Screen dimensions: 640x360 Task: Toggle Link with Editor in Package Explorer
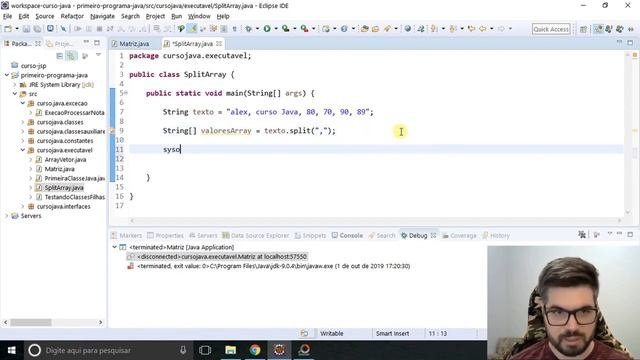71,56
